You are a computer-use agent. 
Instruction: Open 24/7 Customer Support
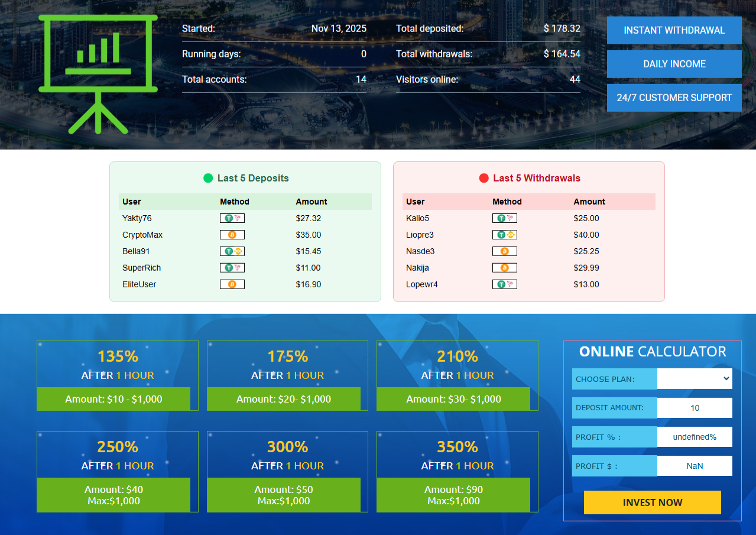[x=674, y=98]
